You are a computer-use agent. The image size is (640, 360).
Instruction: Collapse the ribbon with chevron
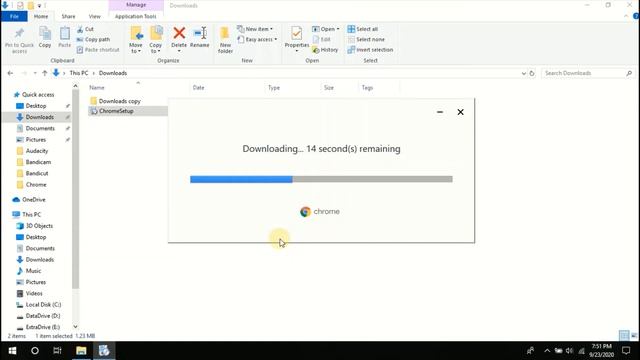point(626,16)
